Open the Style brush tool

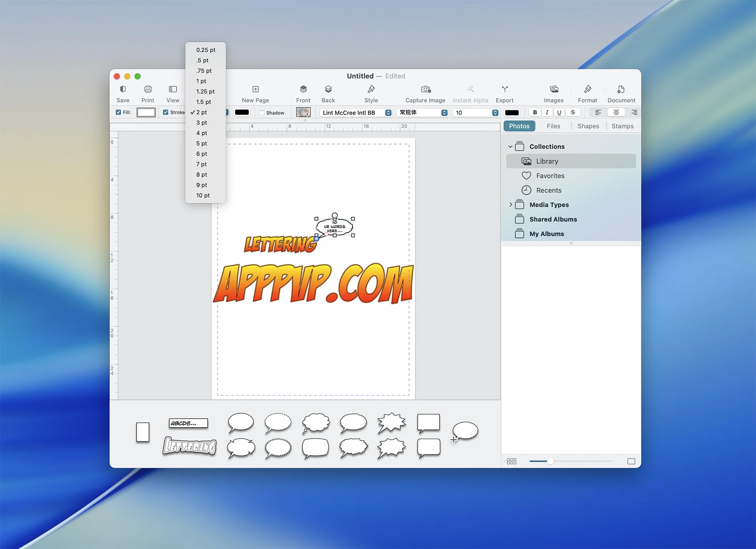coord(371,89)
